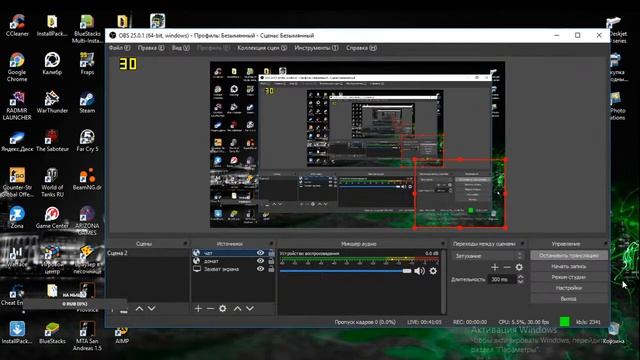The height and width of the screenshot is (360, 640).
Task: Open CCleaner desktop shortcut
Action: [17, 25]
